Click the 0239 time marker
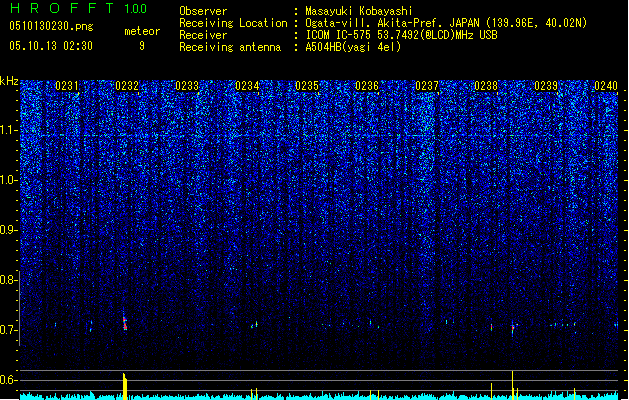629x400 pixels. (546, 86)
